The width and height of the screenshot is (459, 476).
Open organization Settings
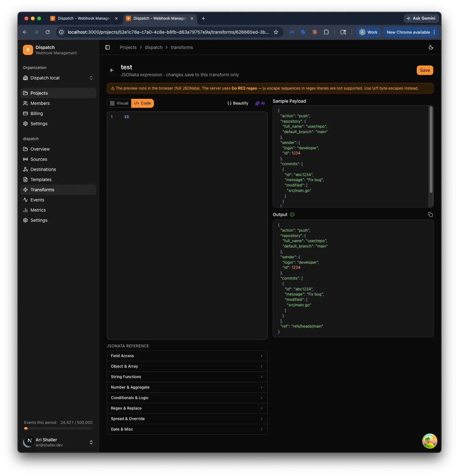[x=58, y=124]
